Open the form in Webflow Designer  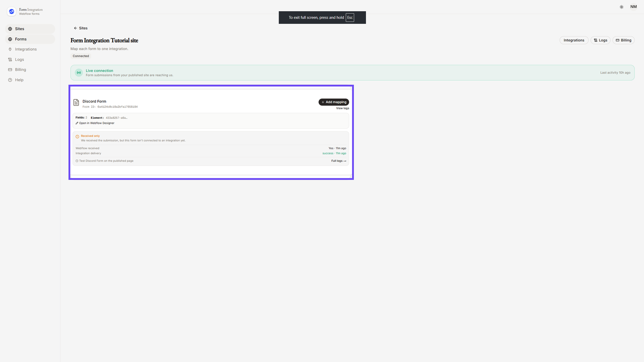(95, 123)
